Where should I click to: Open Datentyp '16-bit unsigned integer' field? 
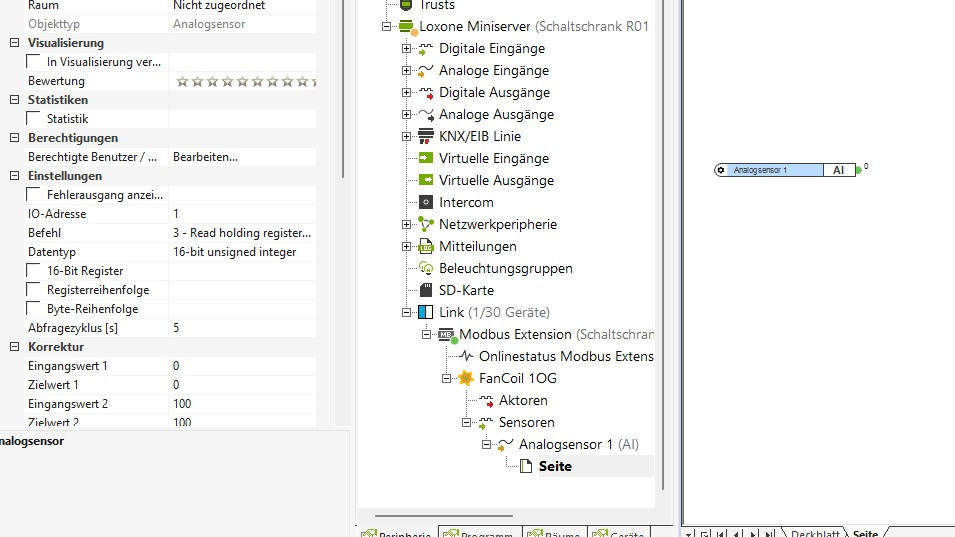click(242, 252)
